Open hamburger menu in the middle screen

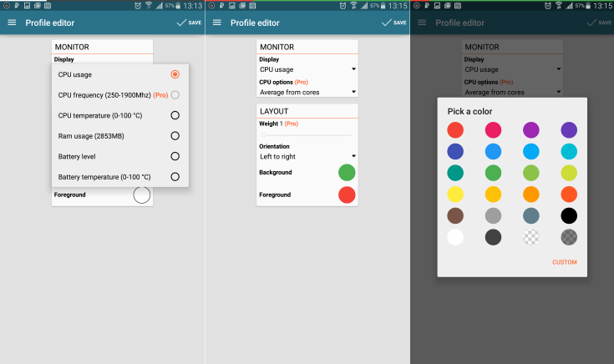tap(217, 23)
